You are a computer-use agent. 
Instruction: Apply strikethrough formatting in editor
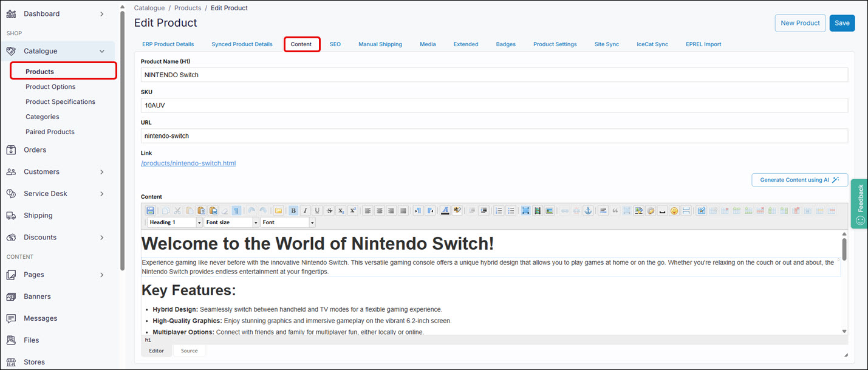pyautogui.click(x=329, y=211)
